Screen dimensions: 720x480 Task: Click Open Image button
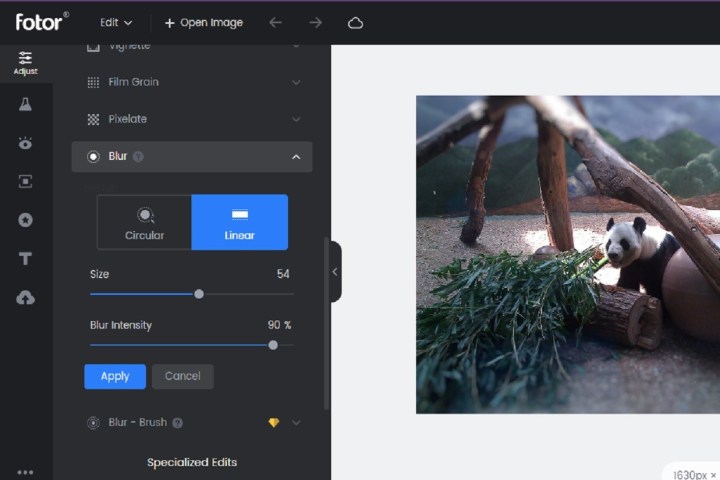click(x=203, y=23)
